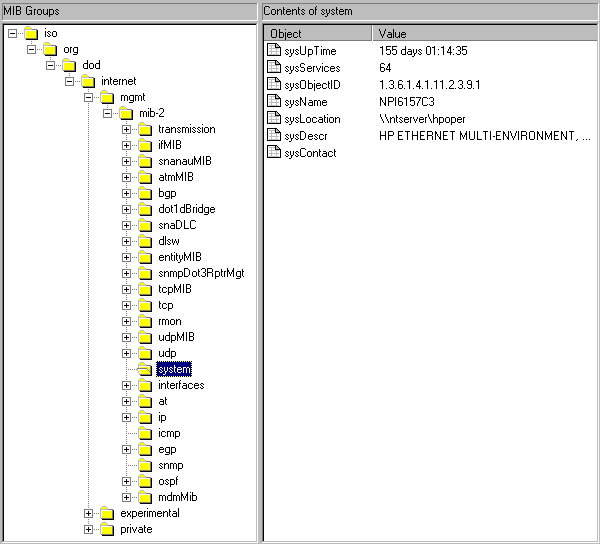600x545 pixels.
Task: Expand the atmMIB node
Action: (126, 178)
